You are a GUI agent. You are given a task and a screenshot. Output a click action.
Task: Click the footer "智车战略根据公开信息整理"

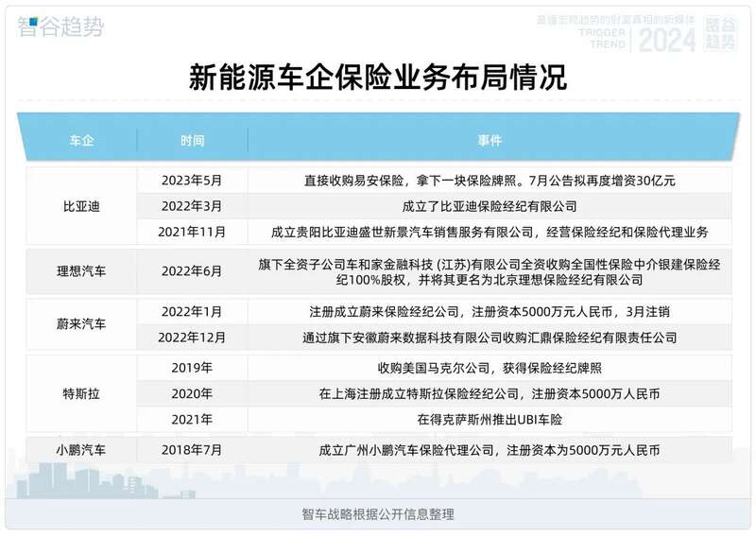pos(378,514)
